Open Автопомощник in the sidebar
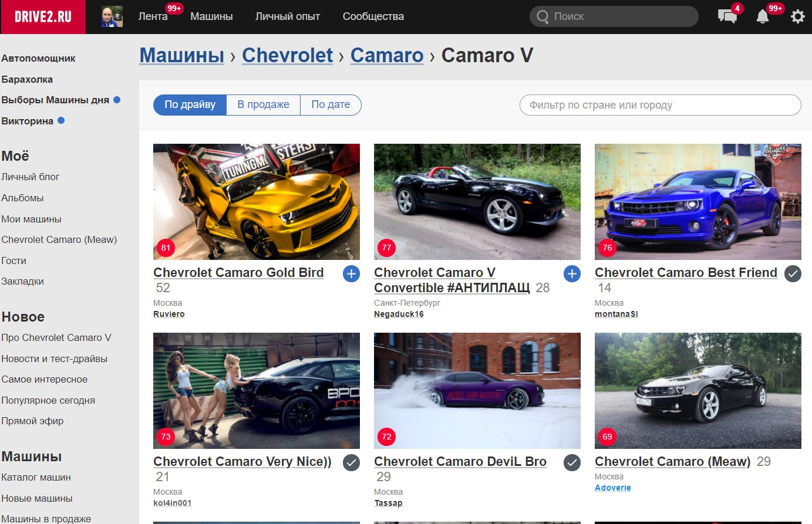This screenshot has width=812, height=524. coord(38,59)
